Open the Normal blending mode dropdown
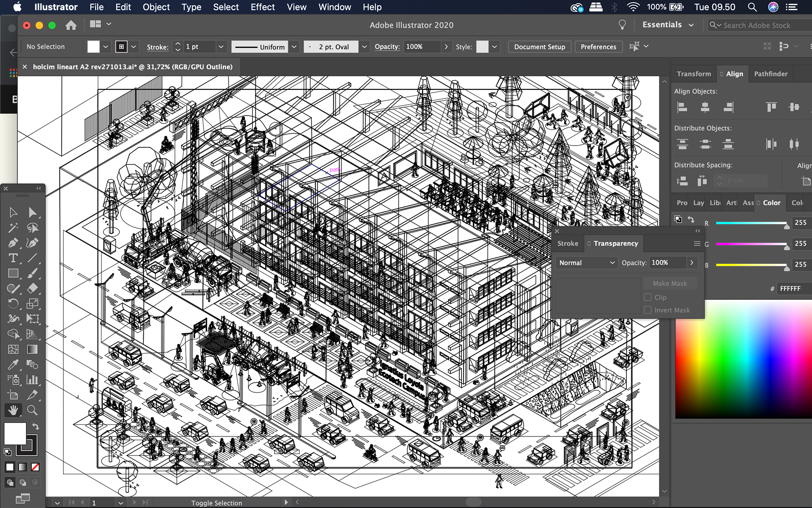This screenshot has height=508, width=812. [x=586, y=263]
